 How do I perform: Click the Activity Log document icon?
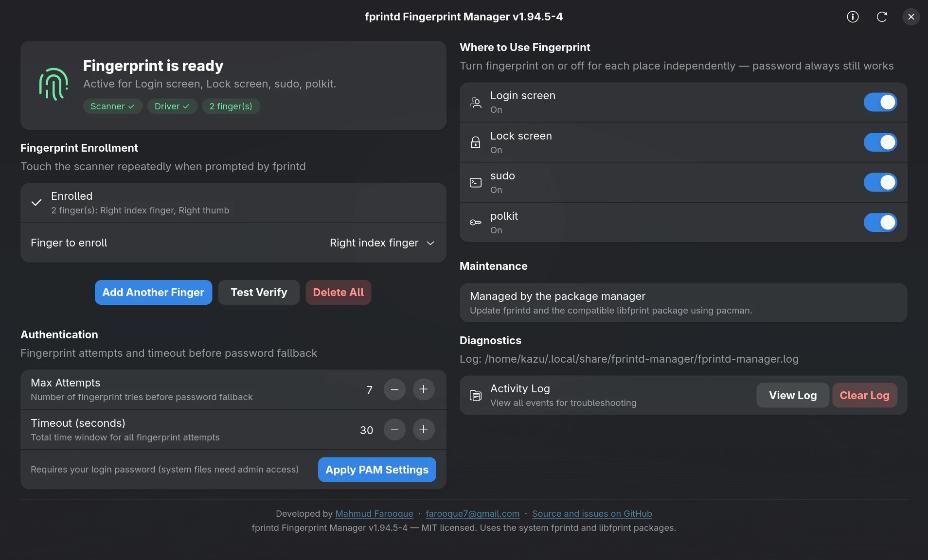point(476,396)
